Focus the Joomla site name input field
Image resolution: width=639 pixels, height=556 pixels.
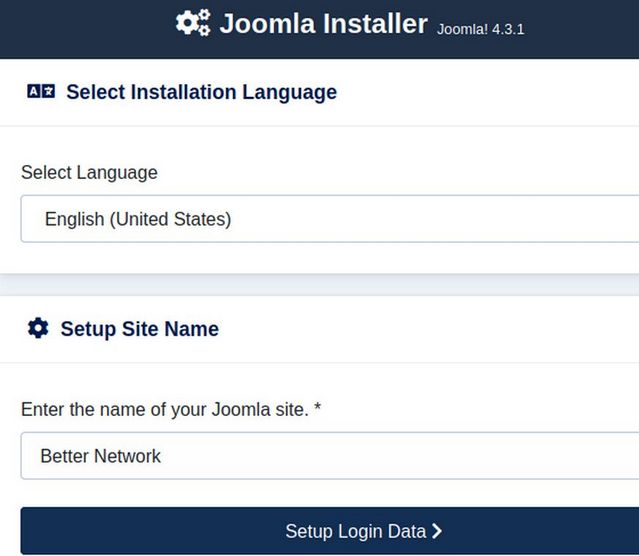tap(330, 456)
